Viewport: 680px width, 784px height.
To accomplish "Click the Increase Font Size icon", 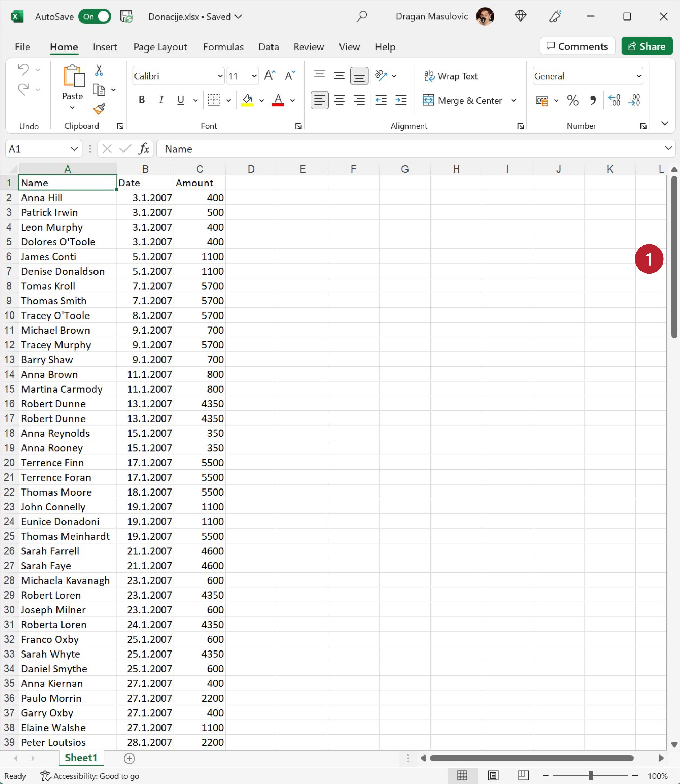I will pos(269,76).
